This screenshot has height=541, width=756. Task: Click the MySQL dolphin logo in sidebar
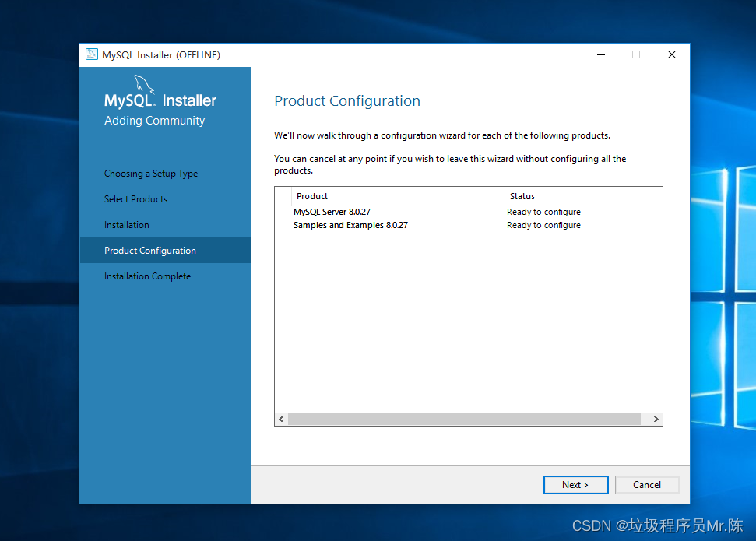click(144, 84)
